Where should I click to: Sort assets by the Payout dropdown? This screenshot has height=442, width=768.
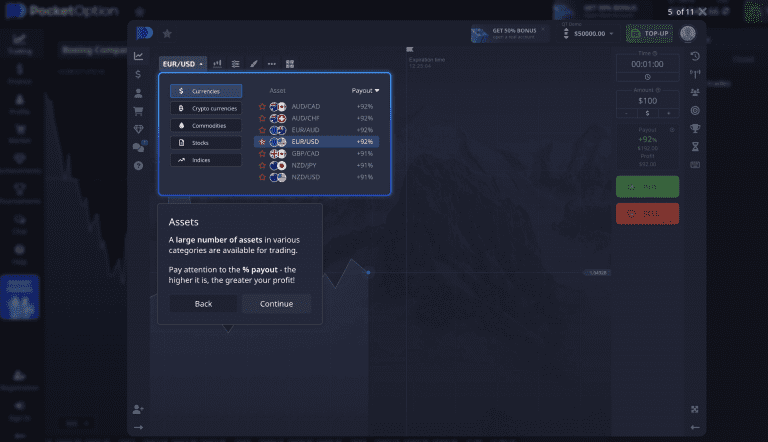click(x=365, y=91)
